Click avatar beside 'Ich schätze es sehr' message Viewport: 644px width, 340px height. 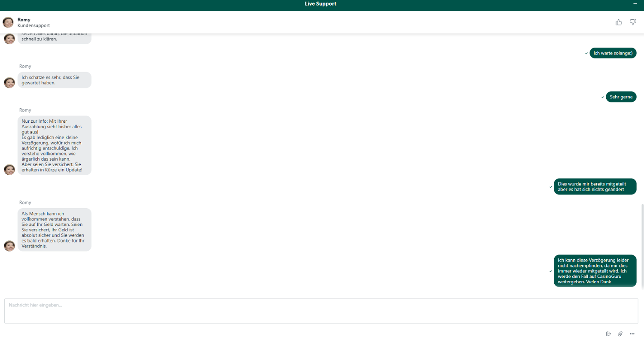coord(9,83)
